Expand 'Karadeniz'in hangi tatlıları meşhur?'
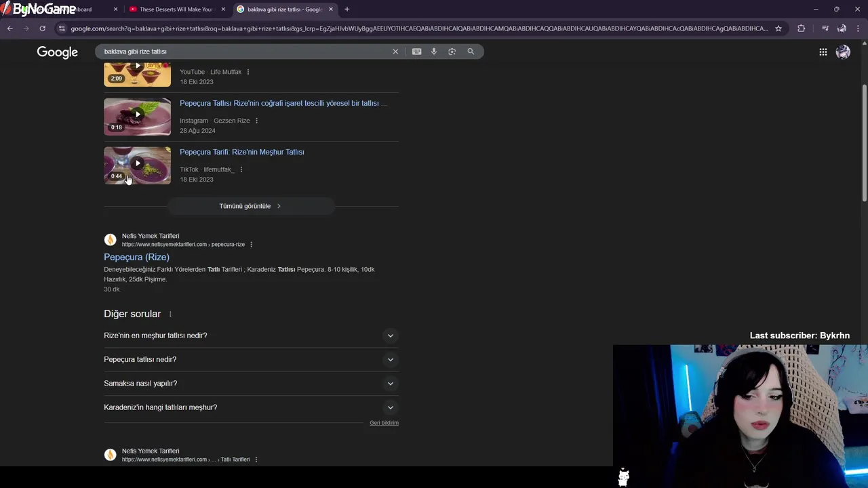Viewport: 868px width, 488px height. pos(251,407)
